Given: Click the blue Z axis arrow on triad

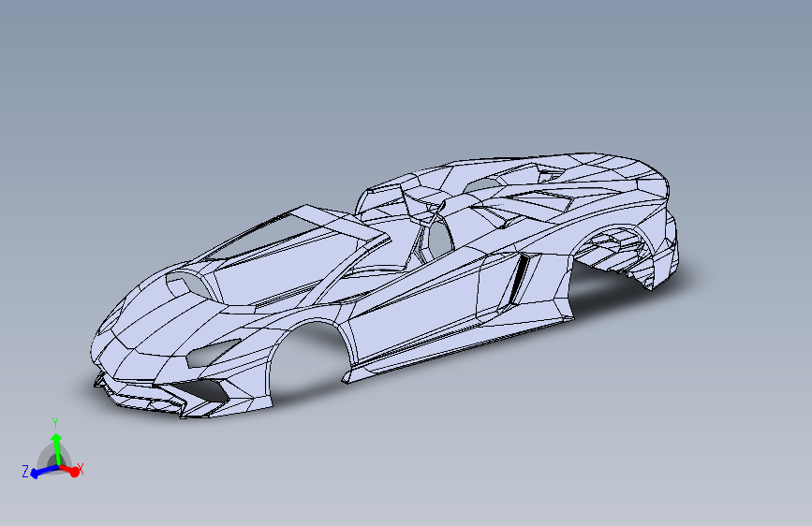Looking at the screenshot, I should pos(44,471).
